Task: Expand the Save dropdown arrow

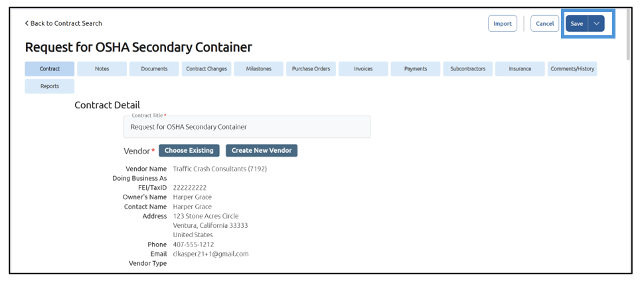Action: click(596, 23)
